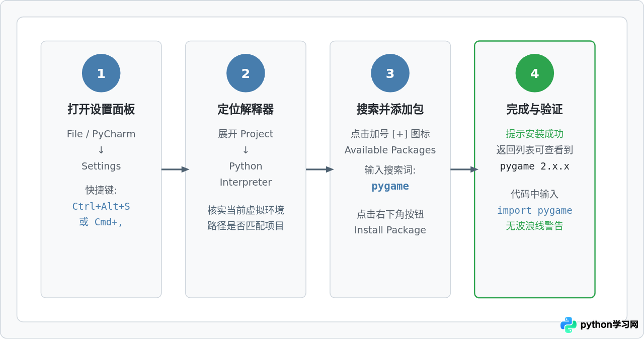Screen dimensions: 644x339
Task: Click the green 无波浪线警告 text
Action: (534, 226)
